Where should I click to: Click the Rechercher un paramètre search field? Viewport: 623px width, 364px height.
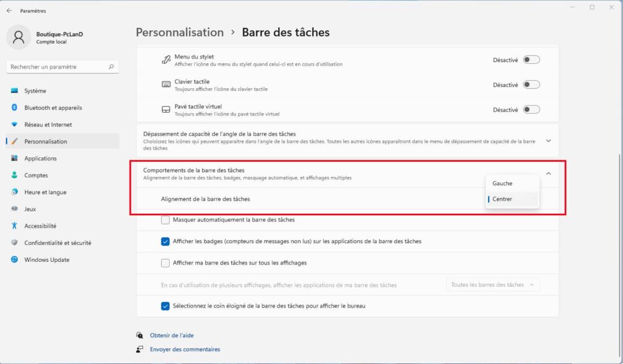tap(58, 67)
